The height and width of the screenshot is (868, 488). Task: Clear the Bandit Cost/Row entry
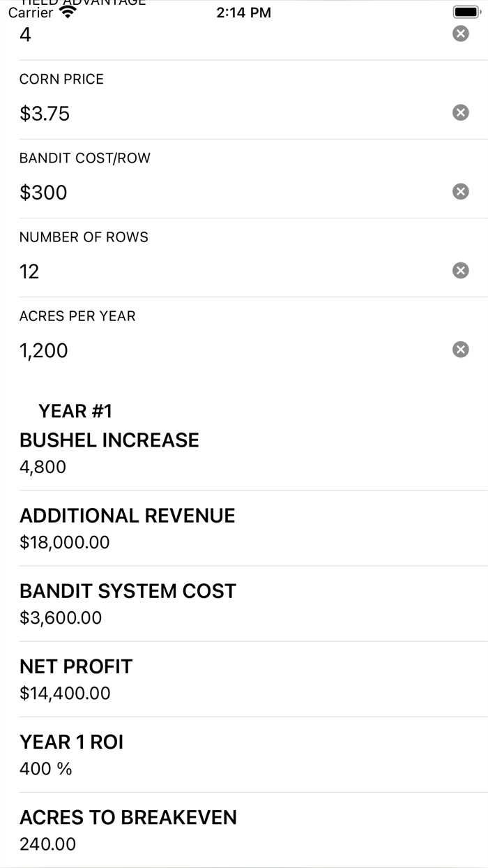click(x=460, y=191)
